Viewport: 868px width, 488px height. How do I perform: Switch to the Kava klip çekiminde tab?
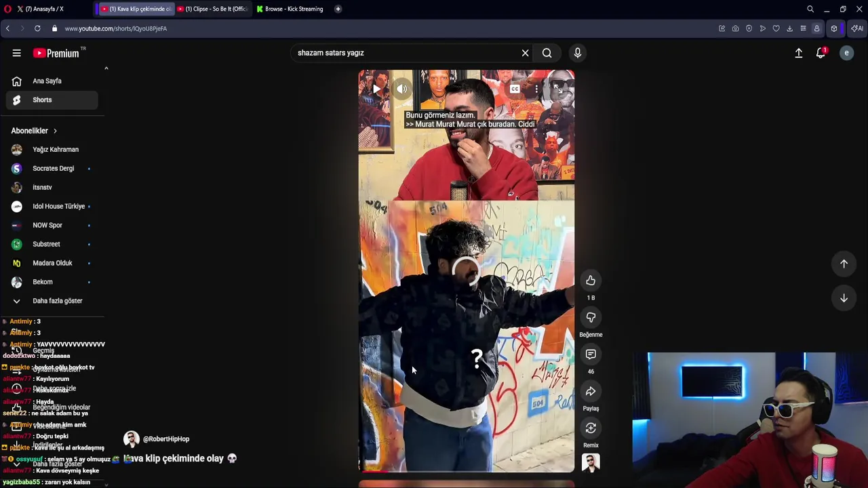[136, 9]
